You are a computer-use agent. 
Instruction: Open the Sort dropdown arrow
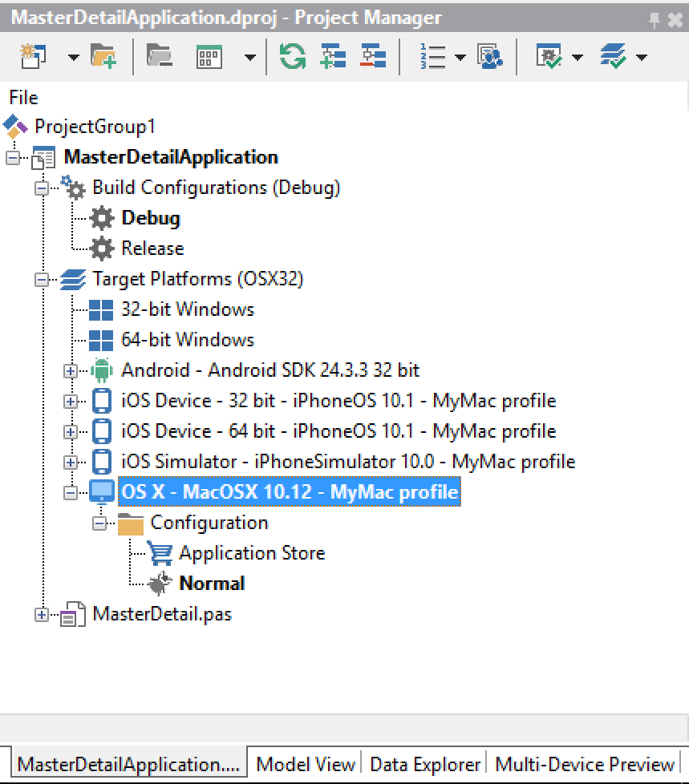tap(460, 57)
